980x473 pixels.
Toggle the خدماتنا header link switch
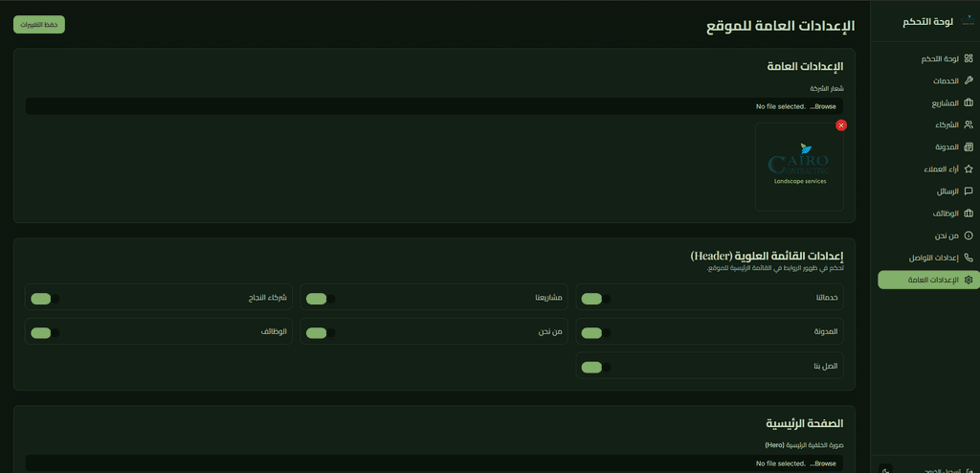(x=595, y=299)
